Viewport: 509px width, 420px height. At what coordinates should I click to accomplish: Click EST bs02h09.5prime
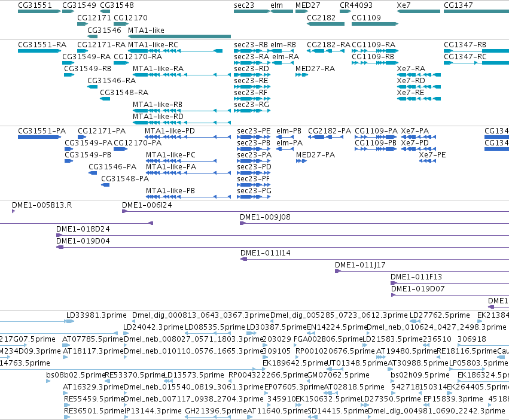394,381
